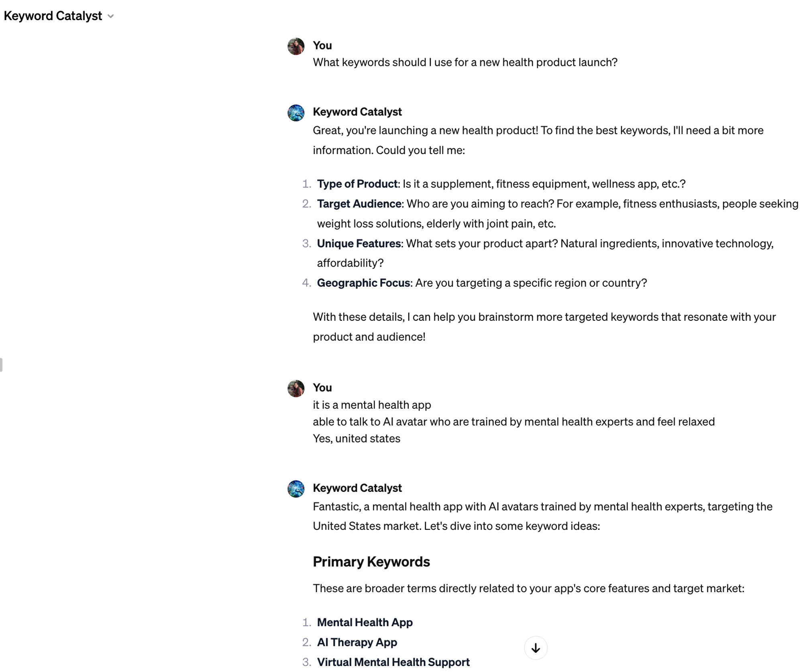The width and height of the screenshot is (803, 672).
Task: Click the "Primary Keywords" heading
Action: (371, 562)
